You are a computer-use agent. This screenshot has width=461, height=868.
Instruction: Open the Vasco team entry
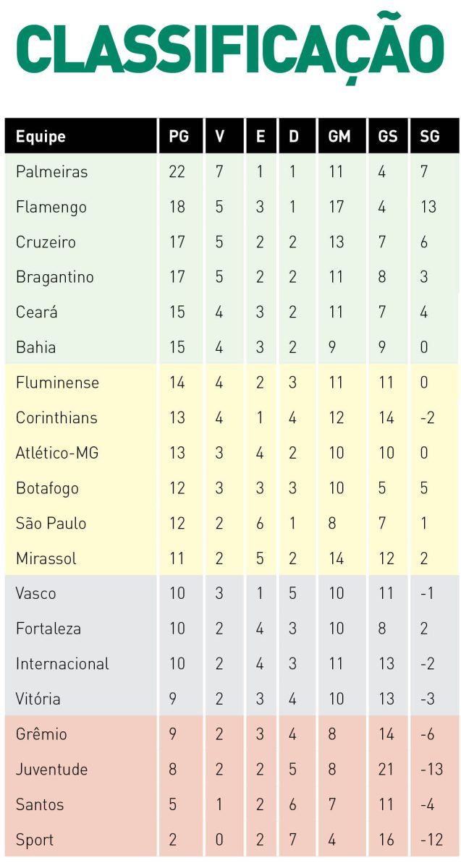click(35, 593)
